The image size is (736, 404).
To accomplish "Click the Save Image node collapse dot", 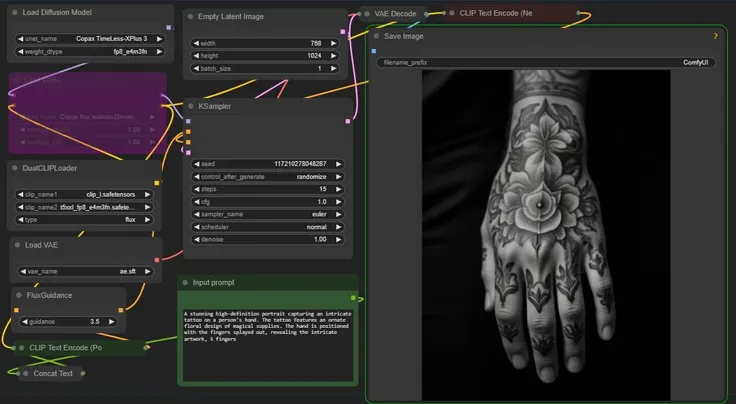I will tap(376, 35).
